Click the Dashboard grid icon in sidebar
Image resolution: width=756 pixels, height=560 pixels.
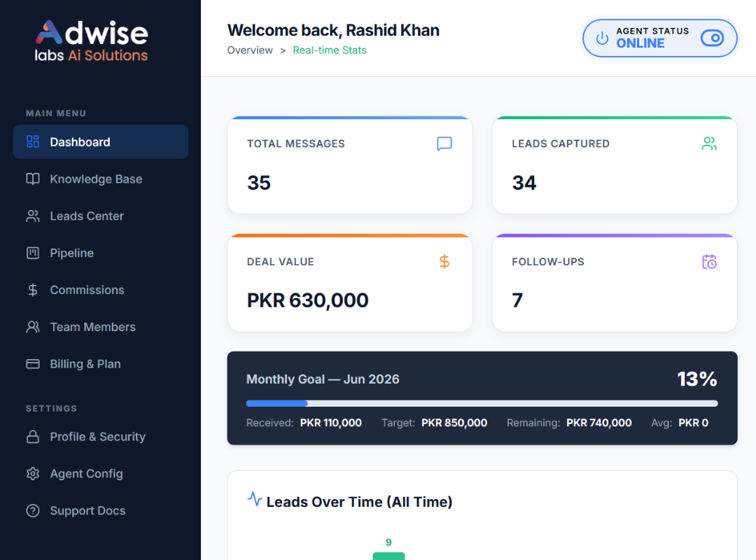[33, 142]
